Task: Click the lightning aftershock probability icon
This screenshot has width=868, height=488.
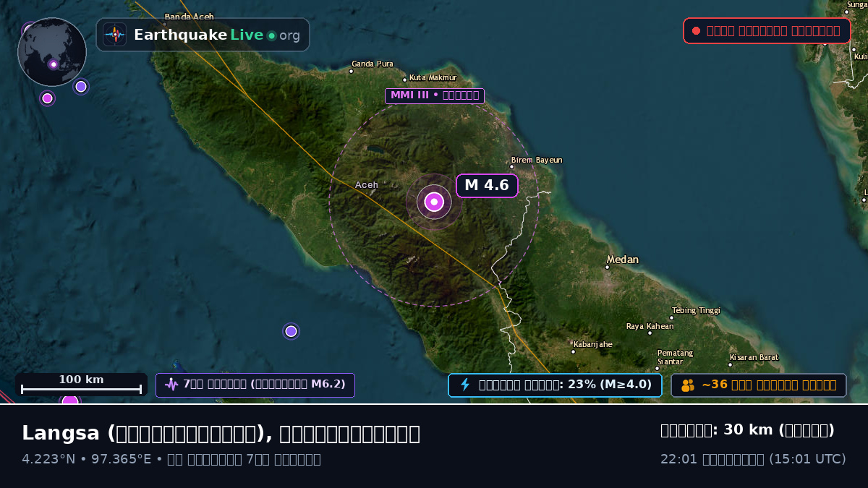Action: 465,385
